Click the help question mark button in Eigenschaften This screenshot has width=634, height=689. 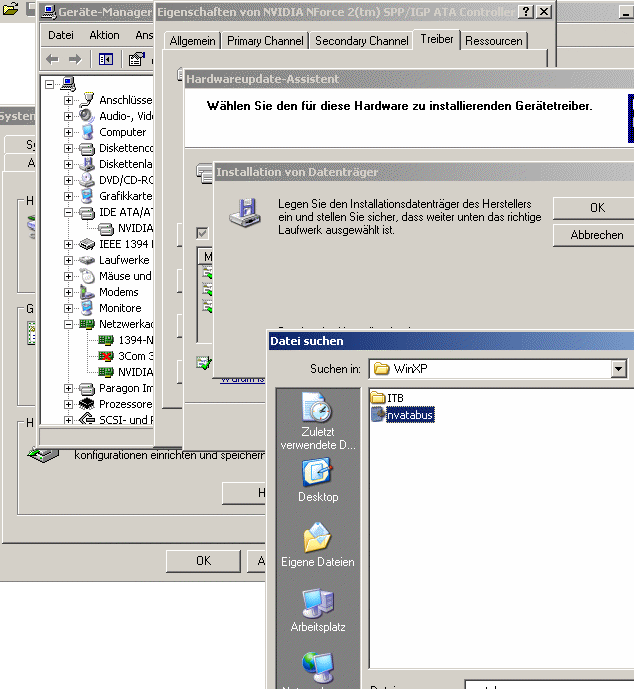(525, 12)
